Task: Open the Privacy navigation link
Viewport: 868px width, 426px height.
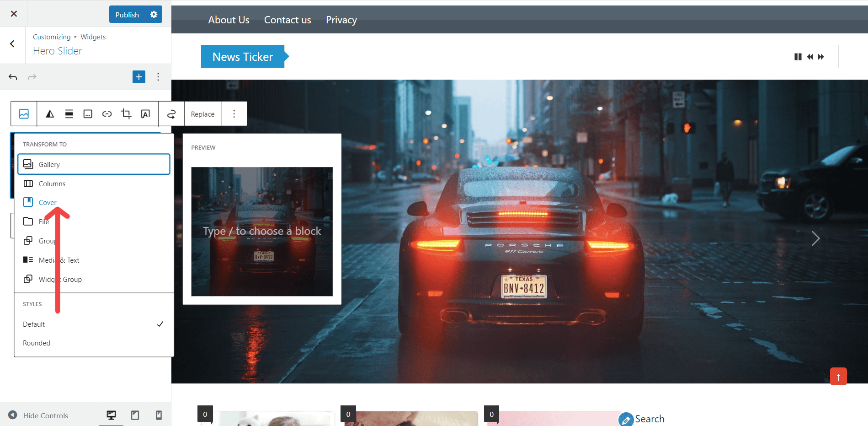Action: [x=341, y=20]
